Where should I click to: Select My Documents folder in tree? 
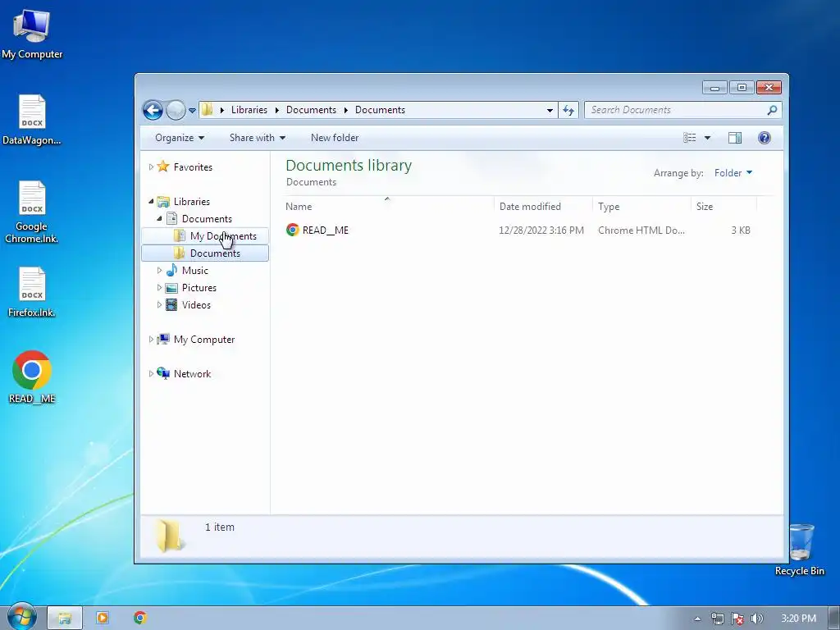point(223,235)
